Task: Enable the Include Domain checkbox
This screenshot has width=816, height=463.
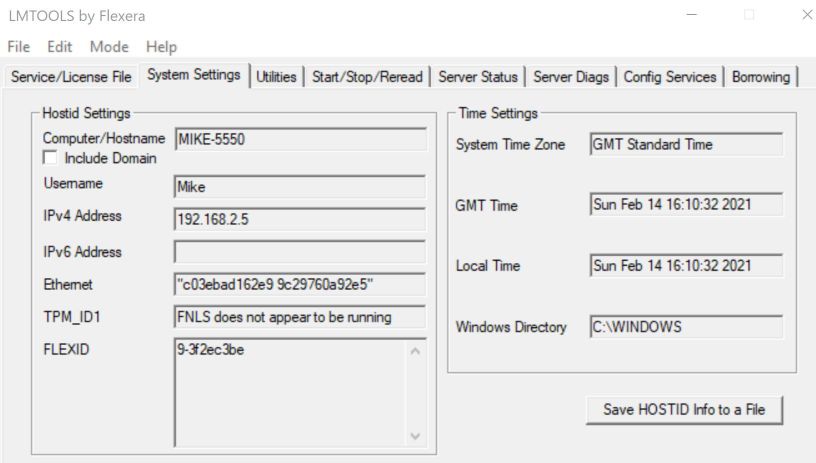Action: tap(50, 158)
